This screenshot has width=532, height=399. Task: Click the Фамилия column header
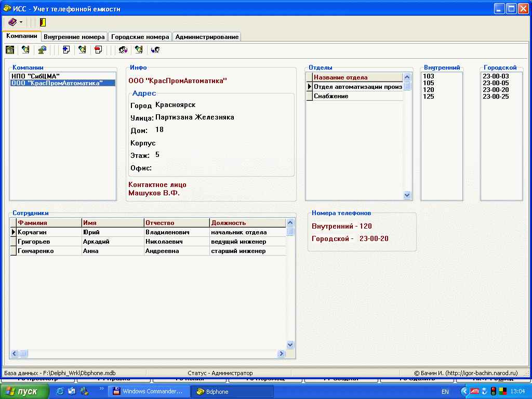point(48,223)
